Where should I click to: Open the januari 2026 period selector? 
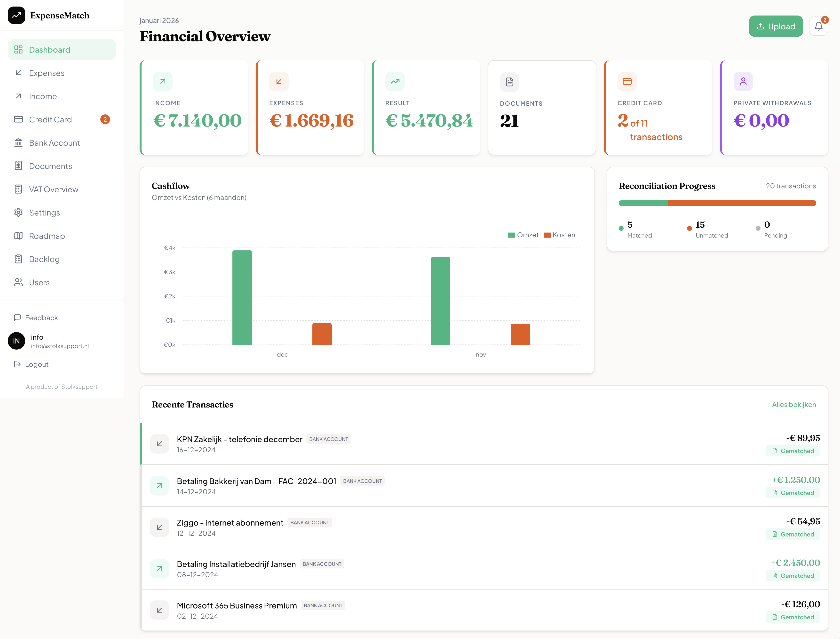[159, 20]
